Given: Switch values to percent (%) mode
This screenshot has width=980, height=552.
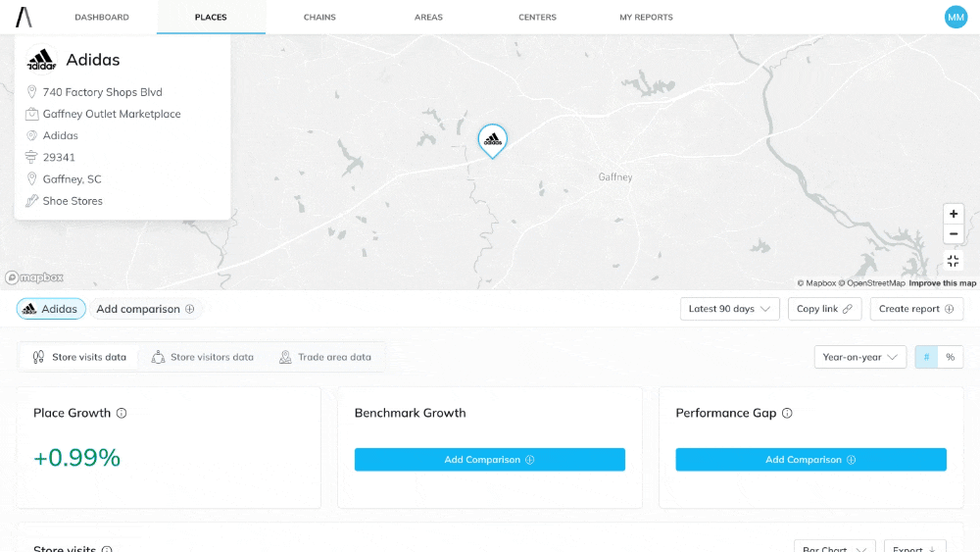Looking at the screenshot, I should click(x=950, y=357).
